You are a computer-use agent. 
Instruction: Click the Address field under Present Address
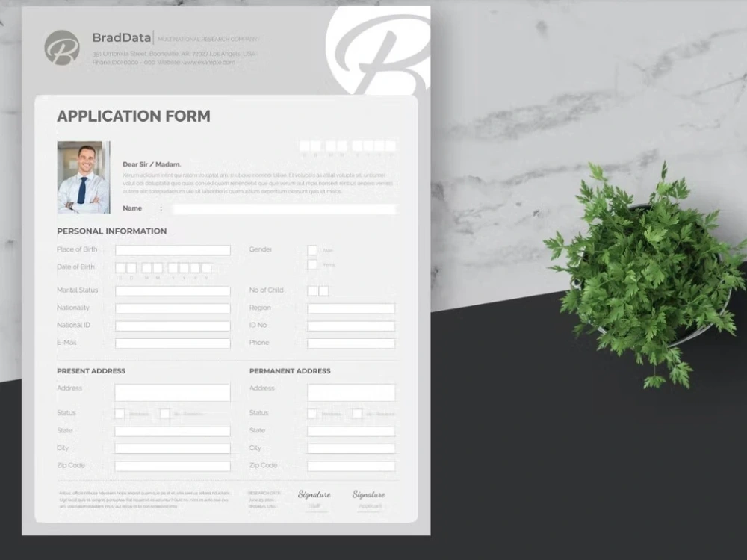point(173,391)
